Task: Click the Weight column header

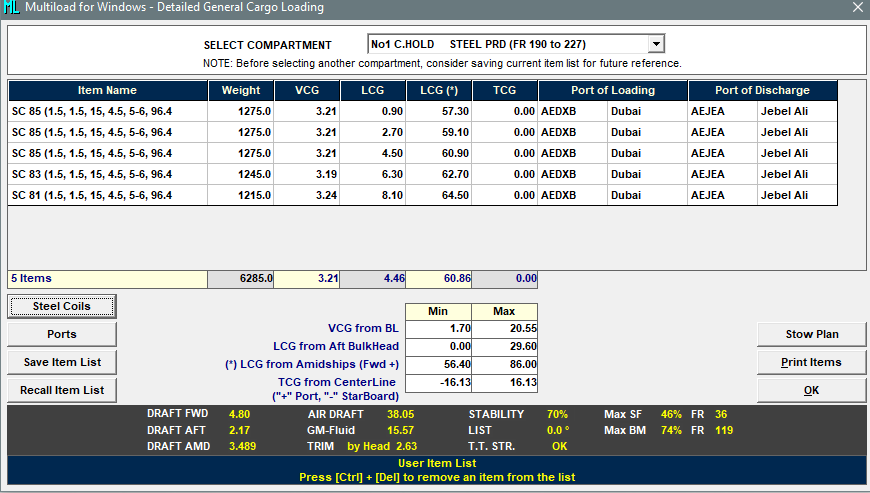Action: 241,90
